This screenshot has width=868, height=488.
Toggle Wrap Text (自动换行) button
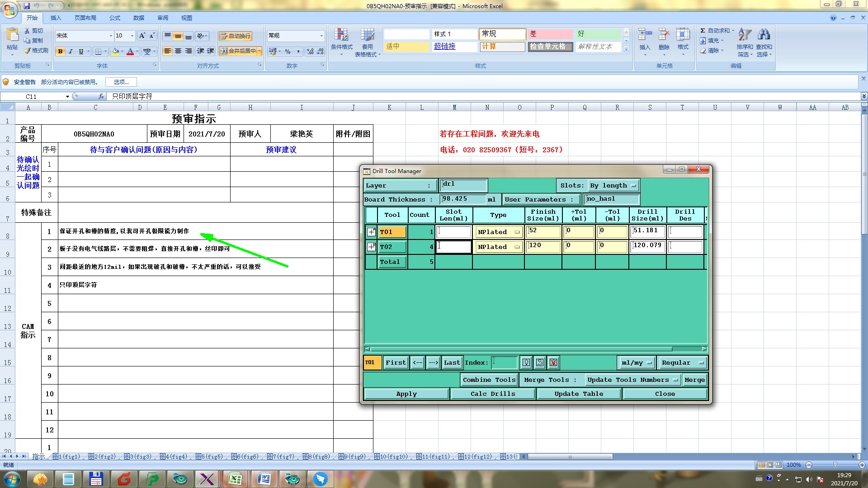click(236, 36)
